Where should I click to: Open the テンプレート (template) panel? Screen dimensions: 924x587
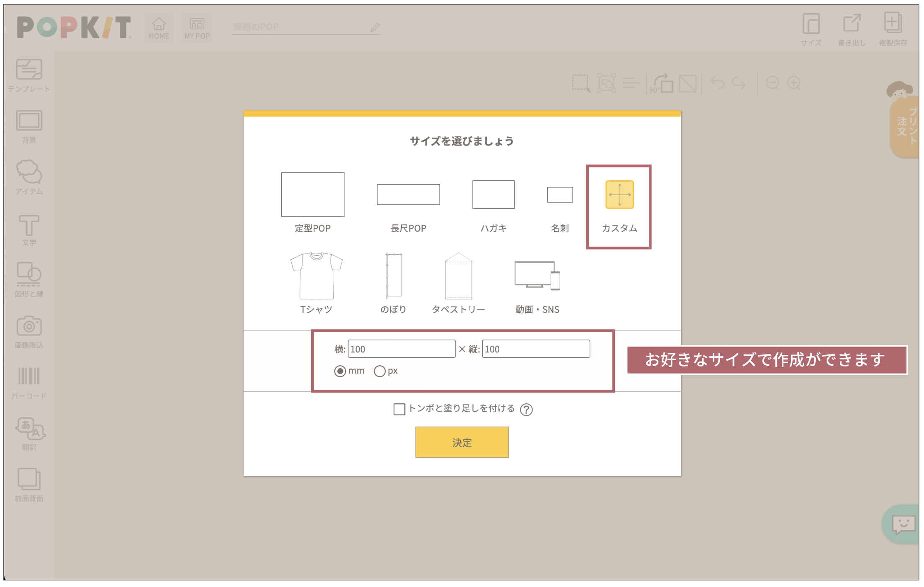tap(29, 75)
